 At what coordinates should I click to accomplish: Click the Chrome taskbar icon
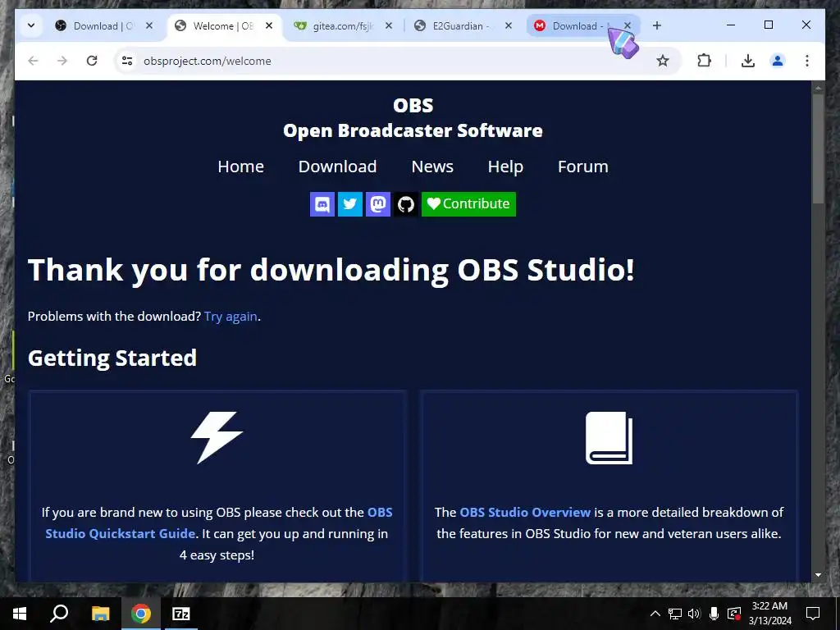(x=140, y=614)
